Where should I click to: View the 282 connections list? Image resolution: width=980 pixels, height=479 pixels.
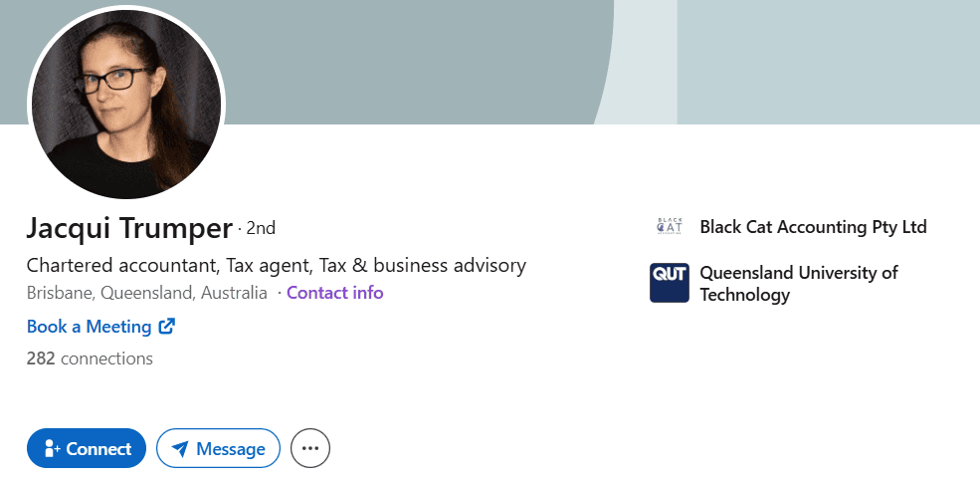coord(90,359)
